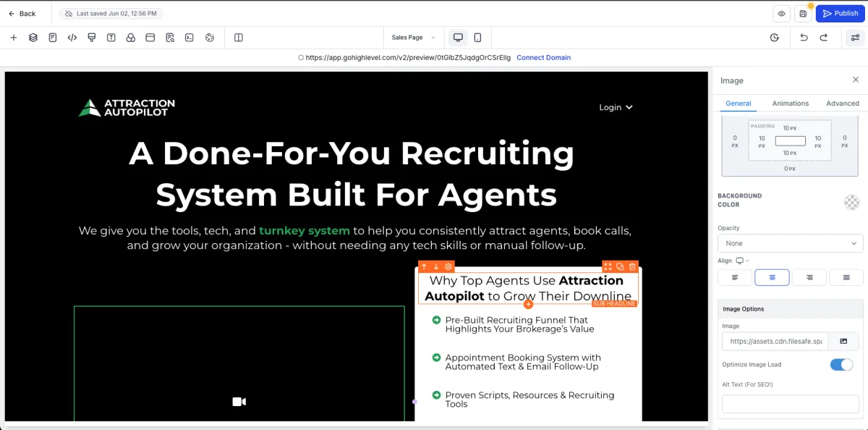Move selected element up with arrow icon
The height and width of the screenshot is (430, 868).
point(424,267)
